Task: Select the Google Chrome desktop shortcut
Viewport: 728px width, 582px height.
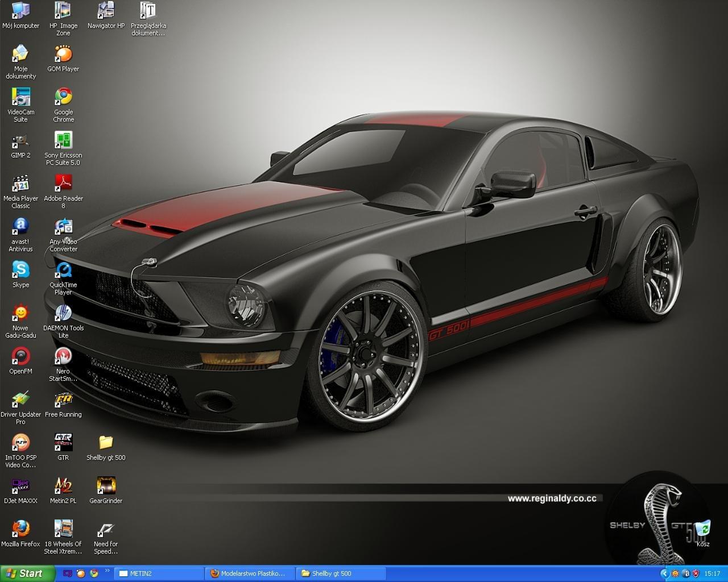Action: point(63,105)
